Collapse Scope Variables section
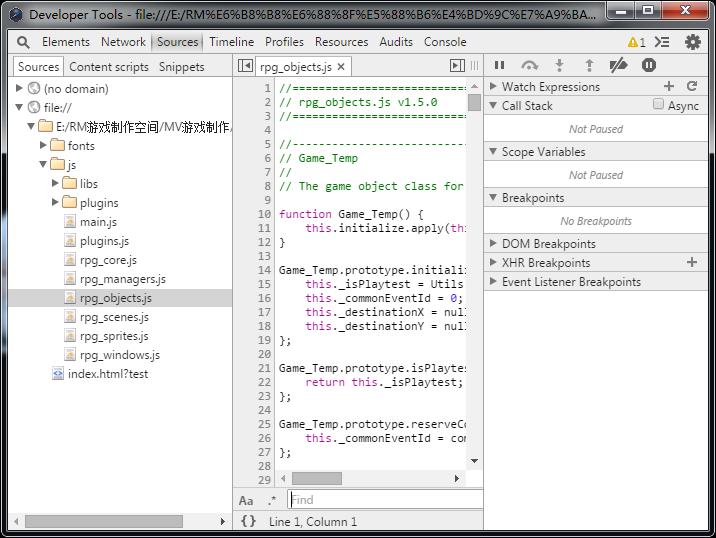The image size is (716, 538). [x=493, y=151]
